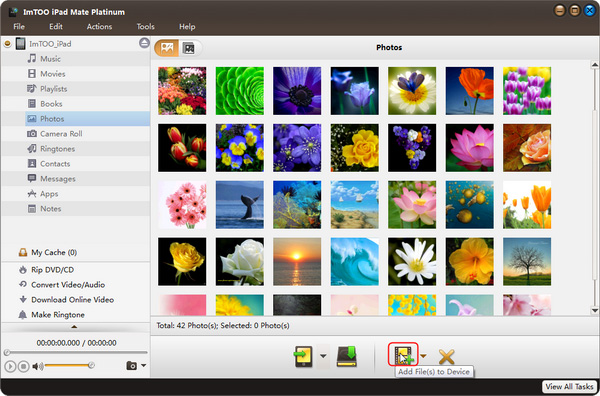This screenshot has height=396, width=600.
Task: Select the red tulips photo
Action: point(182,148)
